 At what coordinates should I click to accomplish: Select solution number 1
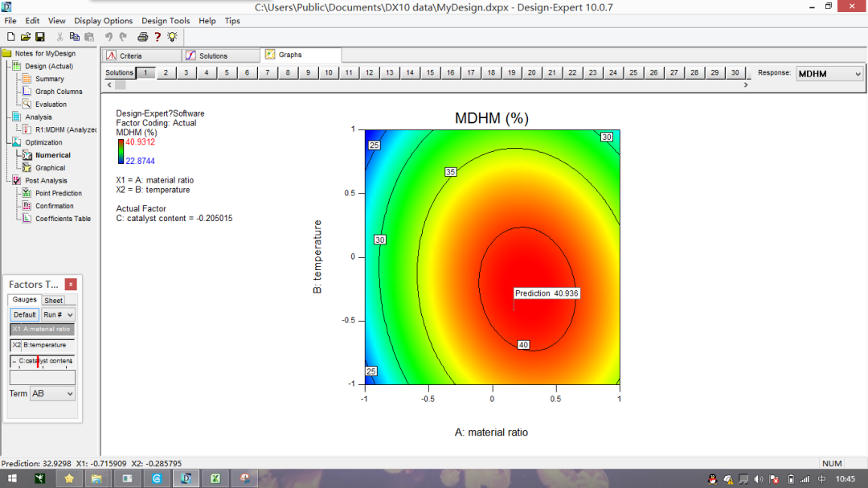[x=145, y=72]
